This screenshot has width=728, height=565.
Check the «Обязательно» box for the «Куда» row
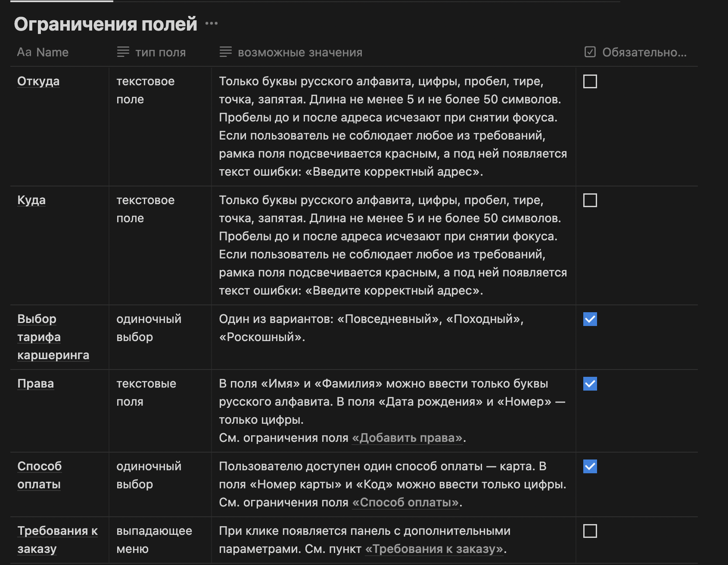click(590, 200)
